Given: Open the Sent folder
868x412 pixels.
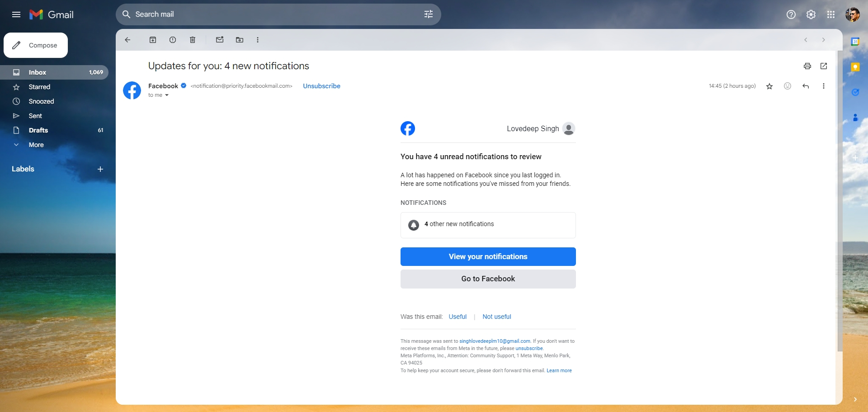Looking at the screenshot, I should (x=54, y=116).
